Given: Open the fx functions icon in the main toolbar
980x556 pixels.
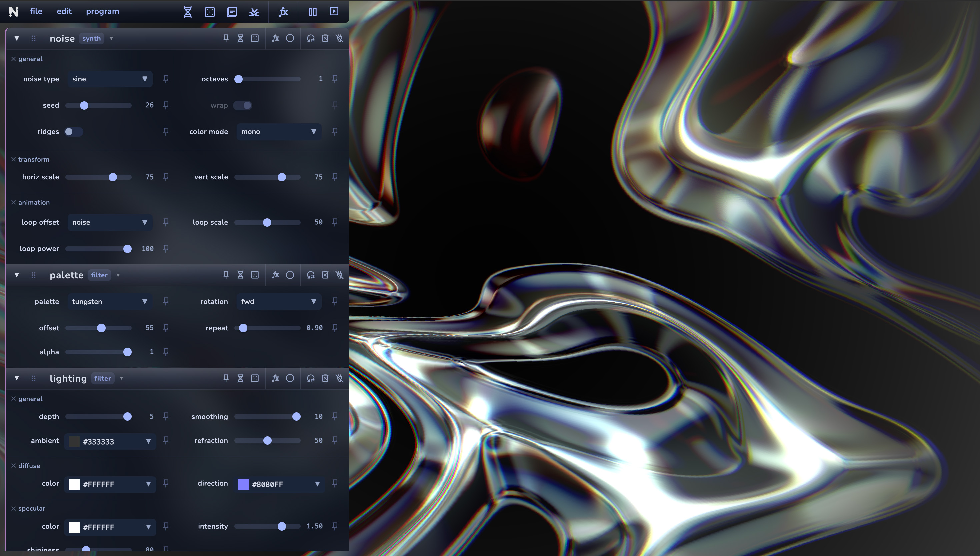Looking at the screenshot, I should (283, 12).
